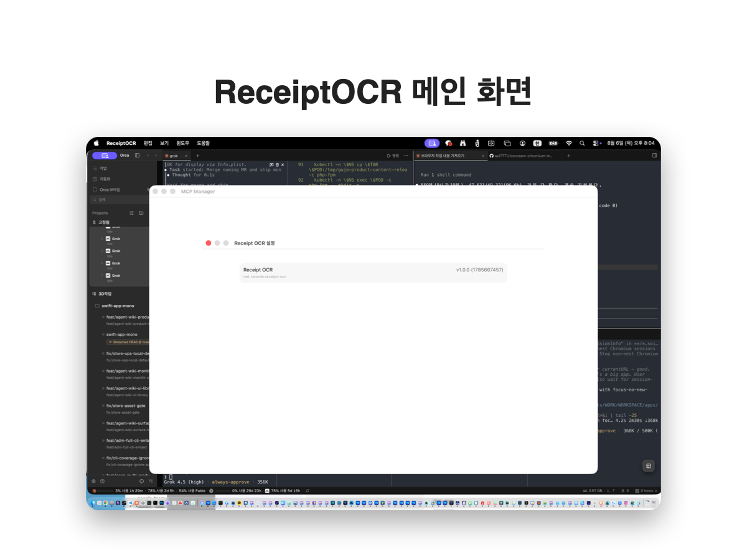This screenshot has height=560, width=747.
Task: Toggle the Orca sidebar panel icon
Action: [137, 156]
